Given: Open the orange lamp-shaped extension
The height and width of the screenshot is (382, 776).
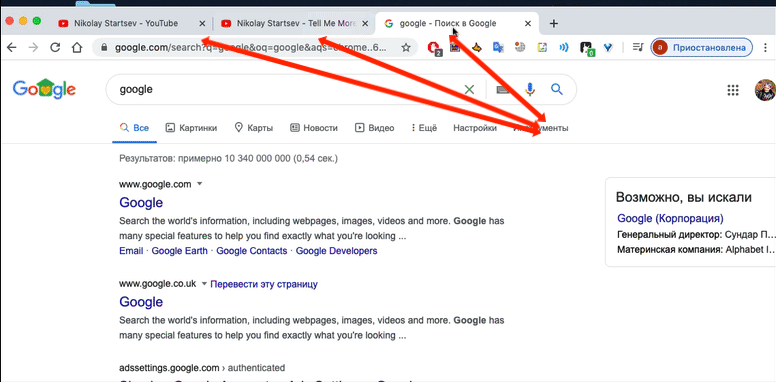Looking at the screenshot, I should tap(476, 48).
